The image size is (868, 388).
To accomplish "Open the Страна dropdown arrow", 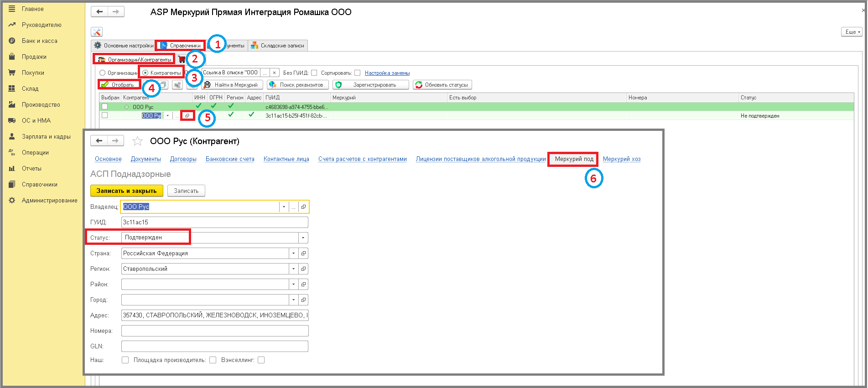I will point(294,253).
